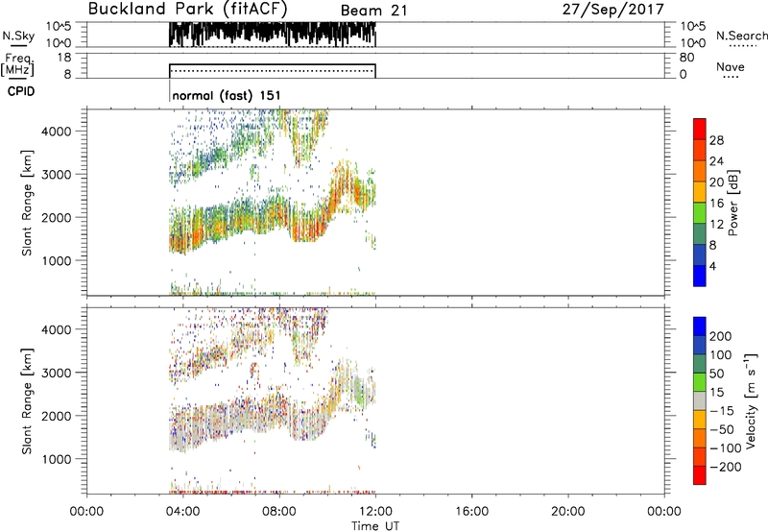
Task: Click the Buckland Park (fitACF) title
Action: (187, 10)
